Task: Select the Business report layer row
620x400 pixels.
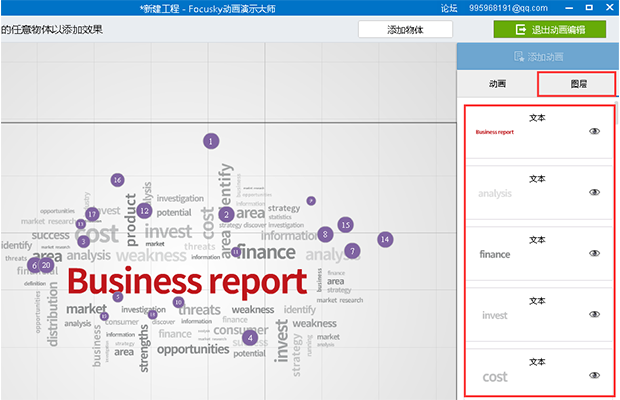Action: (x=539, y=132)
